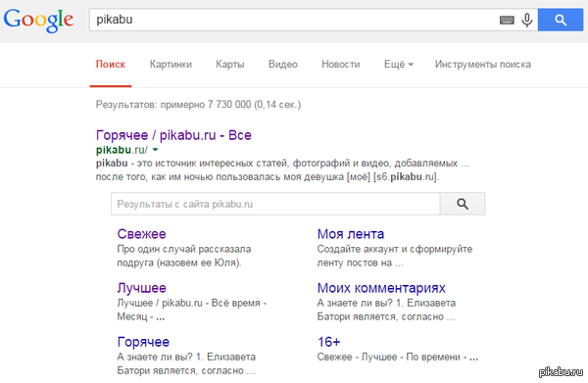Open the Горячее sitelink
Image resolution: width=588 pixels, height=383 pixels.
[143, 342]
